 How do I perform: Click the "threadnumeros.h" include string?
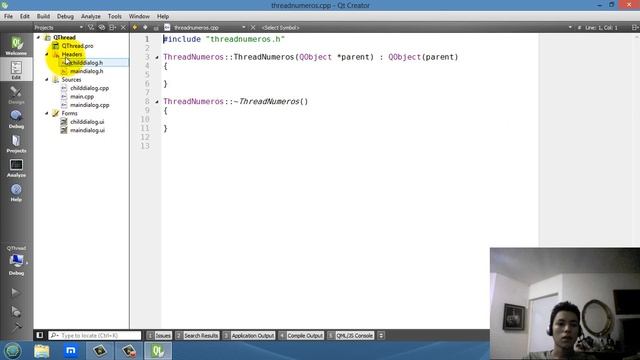tap(245, 39)
